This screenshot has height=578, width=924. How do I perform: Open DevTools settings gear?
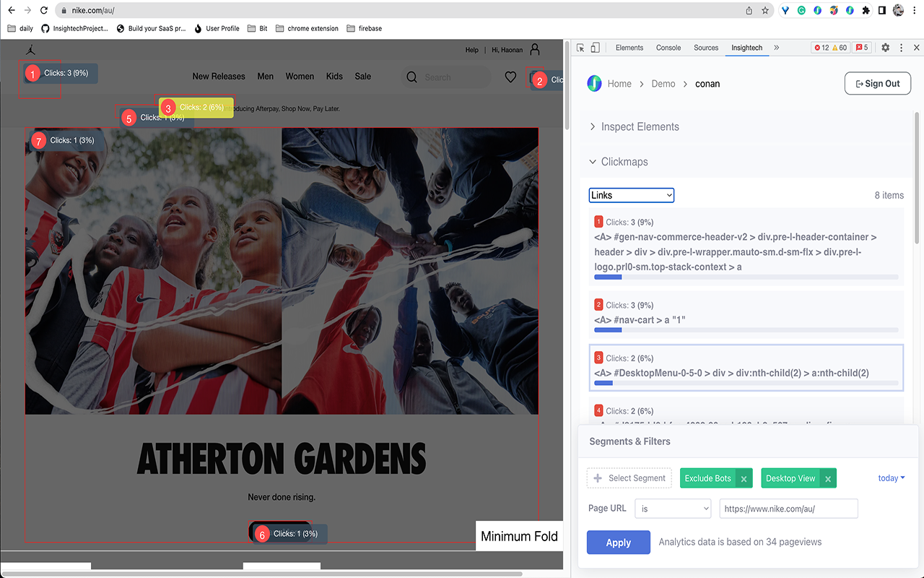point(885,47)
